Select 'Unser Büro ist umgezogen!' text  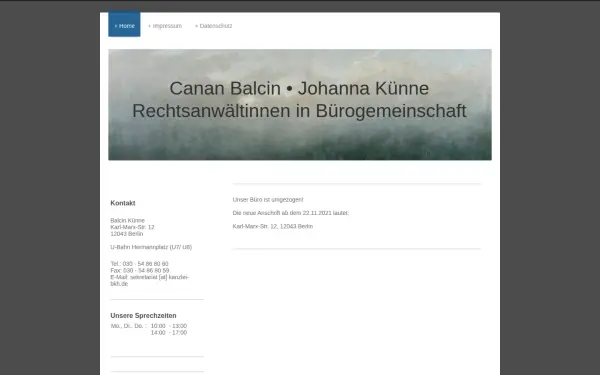268,200
